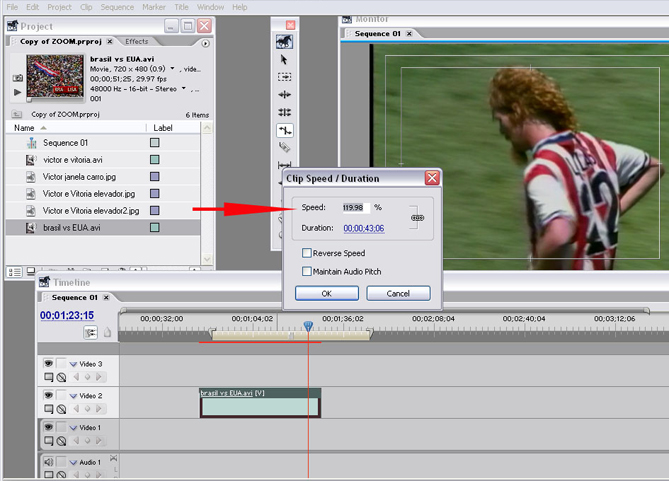Click the timeline snap button
The image size is (669, 481).
91,333
